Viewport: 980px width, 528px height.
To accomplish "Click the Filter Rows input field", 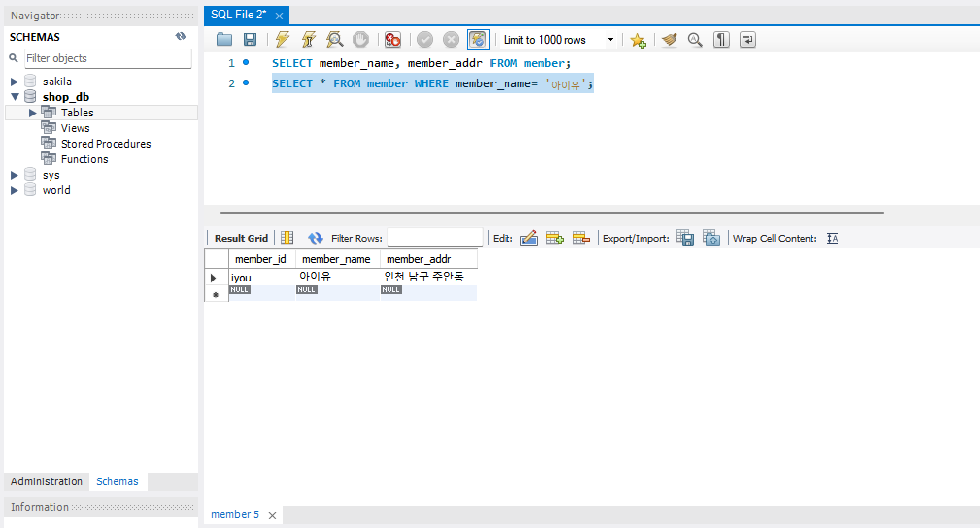I will pyautogui.click(x=435, y=238).
